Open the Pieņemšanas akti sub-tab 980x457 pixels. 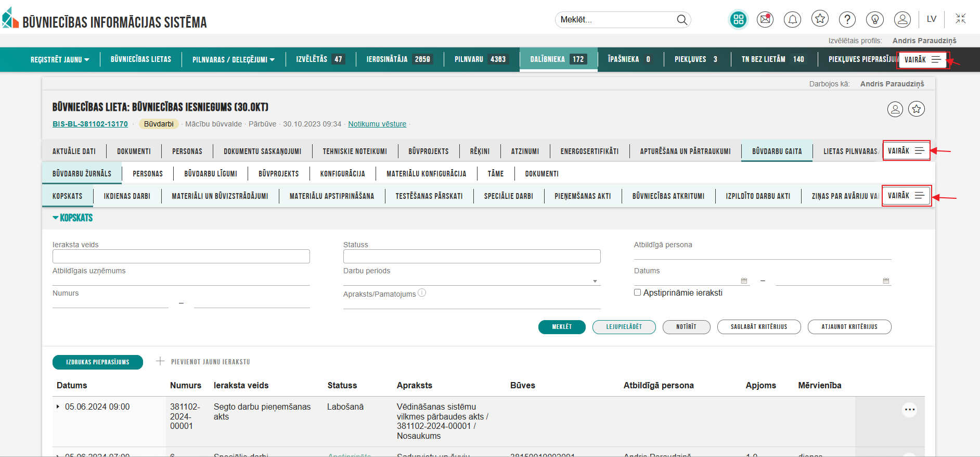pos(583,196)
